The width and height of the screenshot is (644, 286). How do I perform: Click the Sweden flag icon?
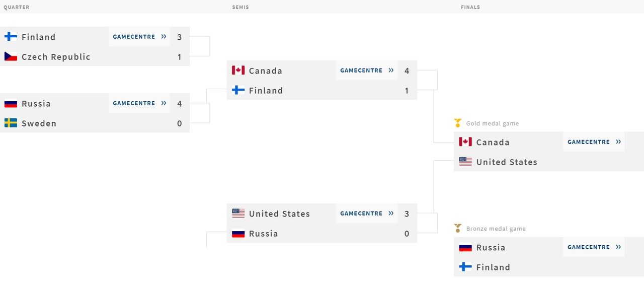(11, 123)
